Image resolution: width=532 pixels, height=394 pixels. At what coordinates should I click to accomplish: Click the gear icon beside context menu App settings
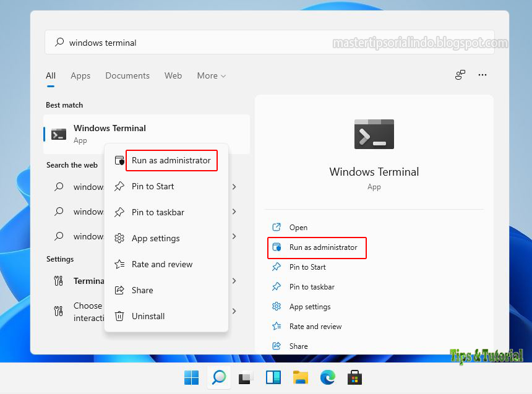click(119, 238)
